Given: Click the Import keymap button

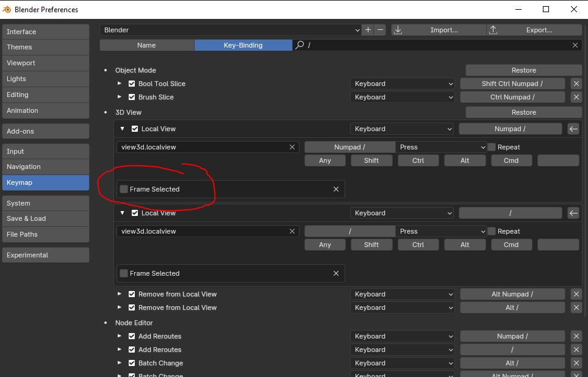Looking at the screenshot, I should (438, 30).
